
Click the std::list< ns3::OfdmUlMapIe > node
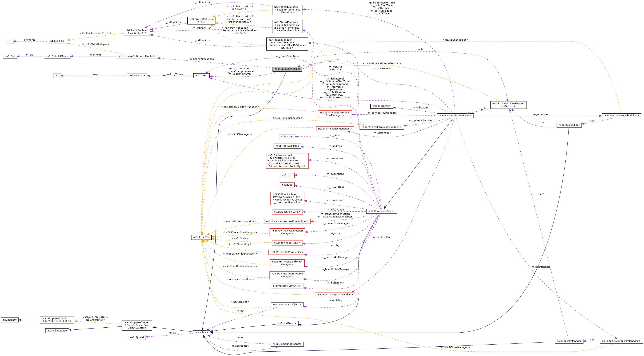137,56
